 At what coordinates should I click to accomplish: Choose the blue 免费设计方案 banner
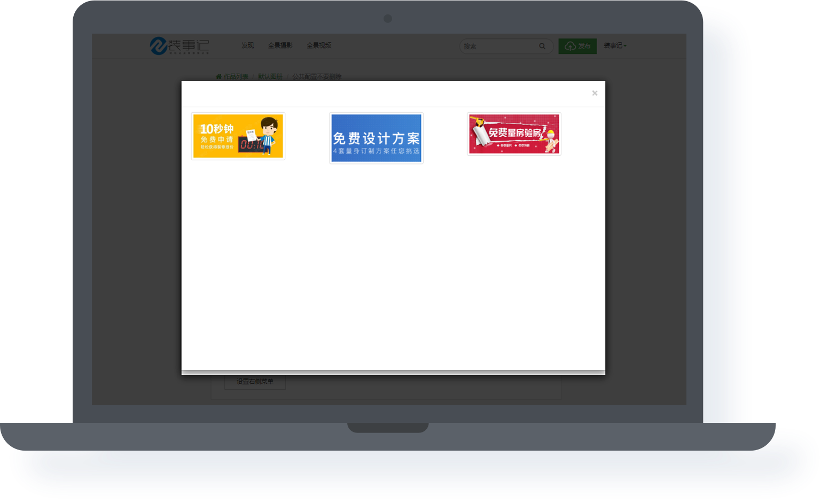[x=377, y=138]
